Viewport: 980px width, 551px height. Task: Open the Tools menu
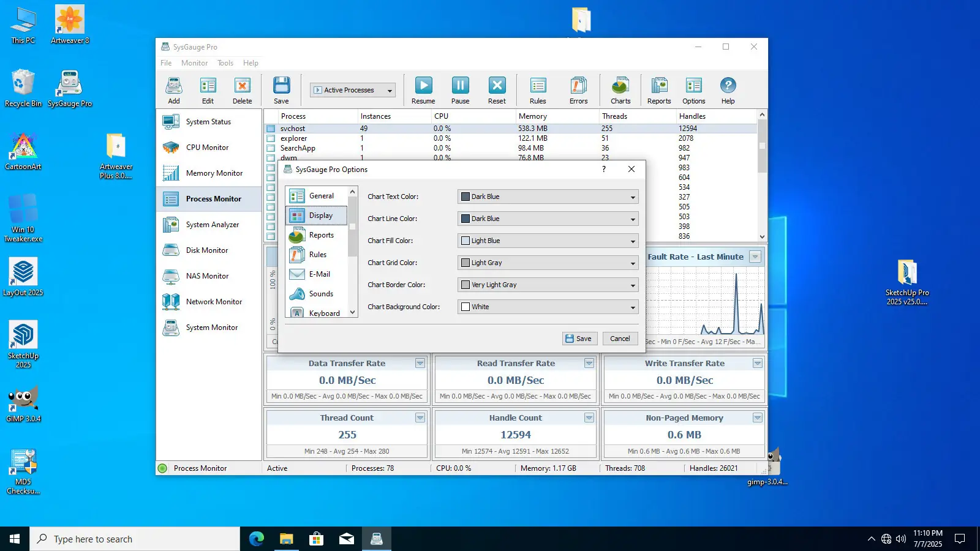coord(225,63)
